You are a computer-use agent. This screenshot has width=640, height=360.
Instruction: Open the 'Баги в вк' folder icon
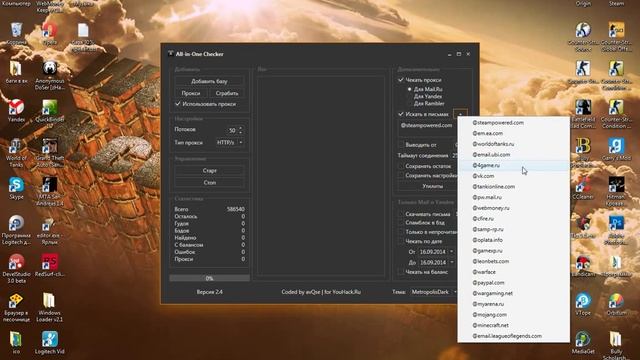[x=16, y=73]
